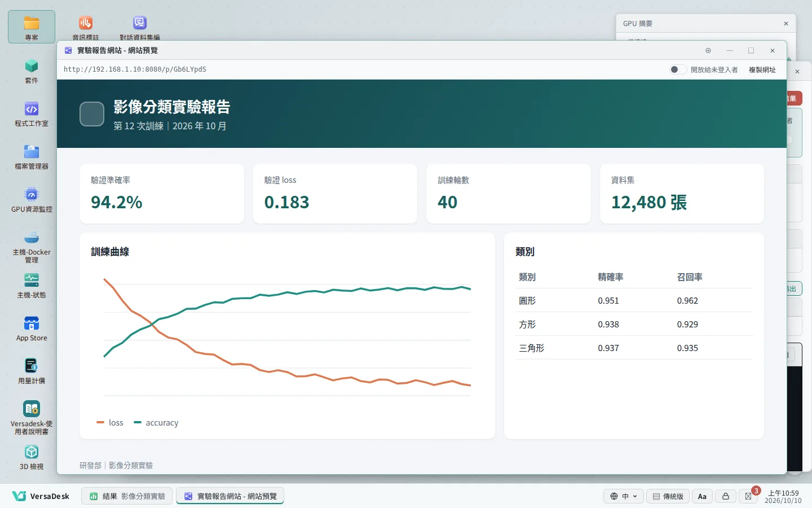The image size is (812, 508).
Task: Open the GPU資源監控 icon
Action: [x=32, y=199]
